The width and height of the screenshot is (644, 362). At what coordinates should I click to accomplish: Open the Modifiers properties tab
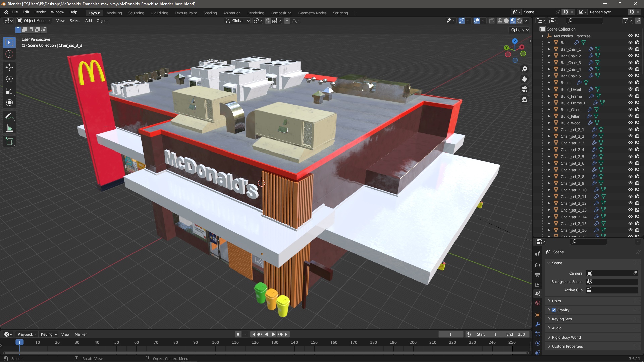538,324
